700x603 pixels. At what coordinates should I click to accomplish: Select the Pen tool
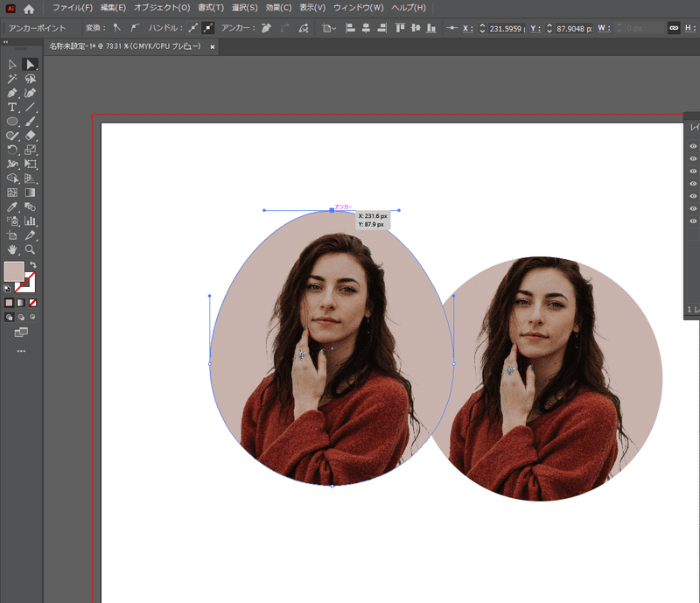click(12, 94)
